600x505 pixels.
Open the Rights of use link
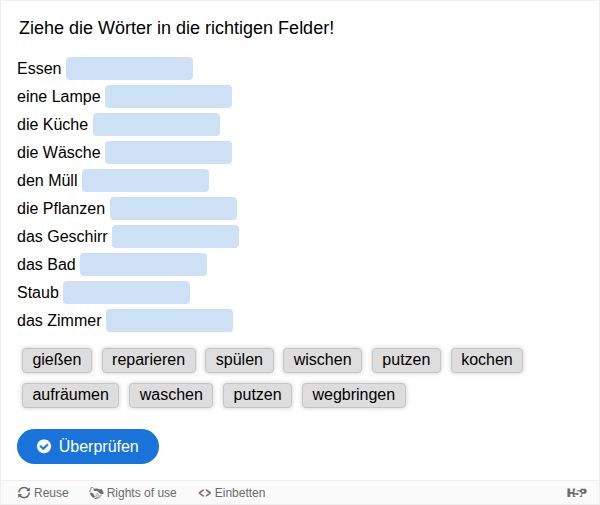coord(133,493)
